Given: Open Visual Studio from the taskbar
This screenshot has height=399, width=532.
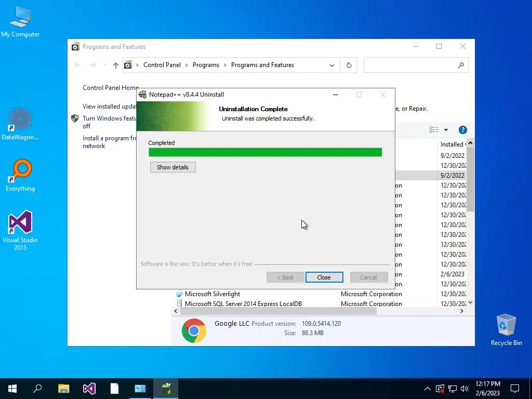Looking at the screenshot, I should click(x=89, y=389).
